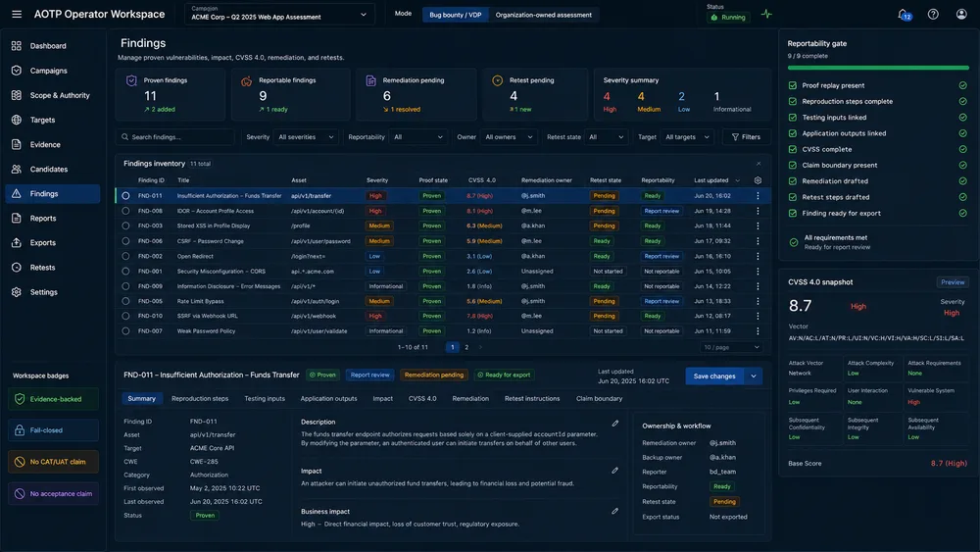Switch to Claim boundary tab
This screenshot has height=552, width=980.
point(600,398)
